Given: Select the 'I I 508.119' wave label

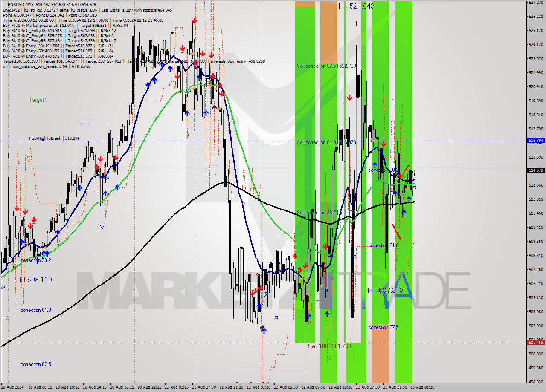Looking at the screenshot, I should pyautogui.click(x=35, y=280).
